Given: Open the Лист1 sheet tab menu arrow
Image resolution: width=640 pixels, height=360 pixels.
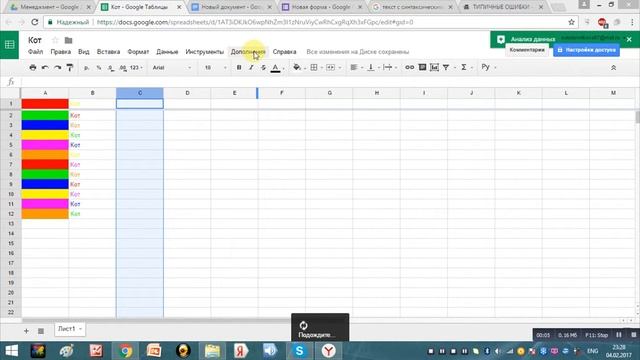Looking at the screenshot, I should 80,329.
